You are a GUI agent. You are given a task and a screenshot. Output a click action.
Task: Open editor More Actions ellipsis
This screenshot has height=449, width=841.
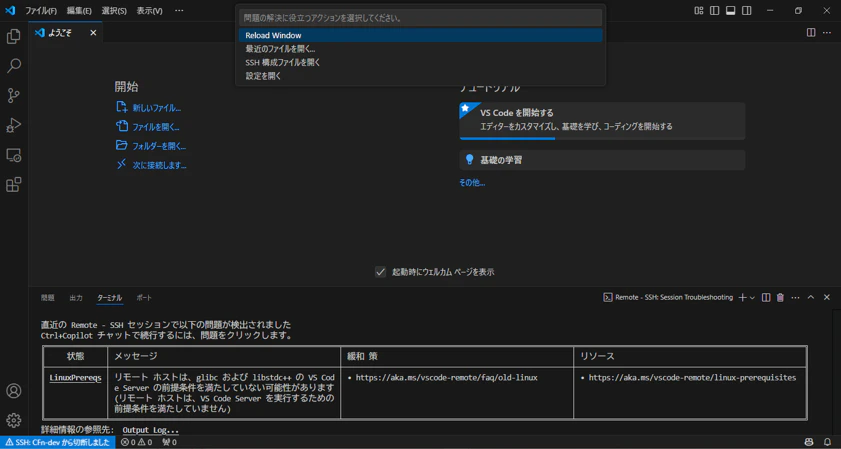827,33
